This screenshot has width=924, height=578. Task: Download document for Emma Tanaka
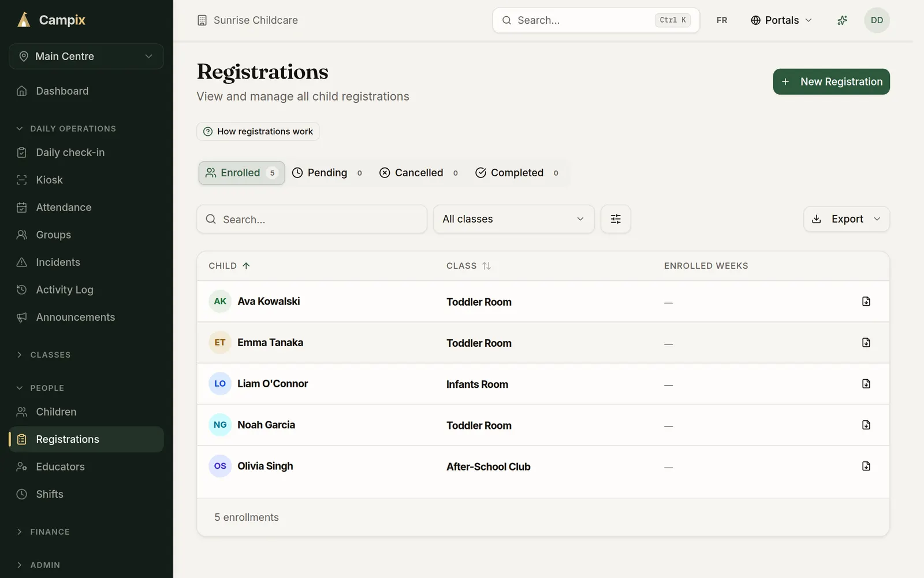click(x=866, y=342)
